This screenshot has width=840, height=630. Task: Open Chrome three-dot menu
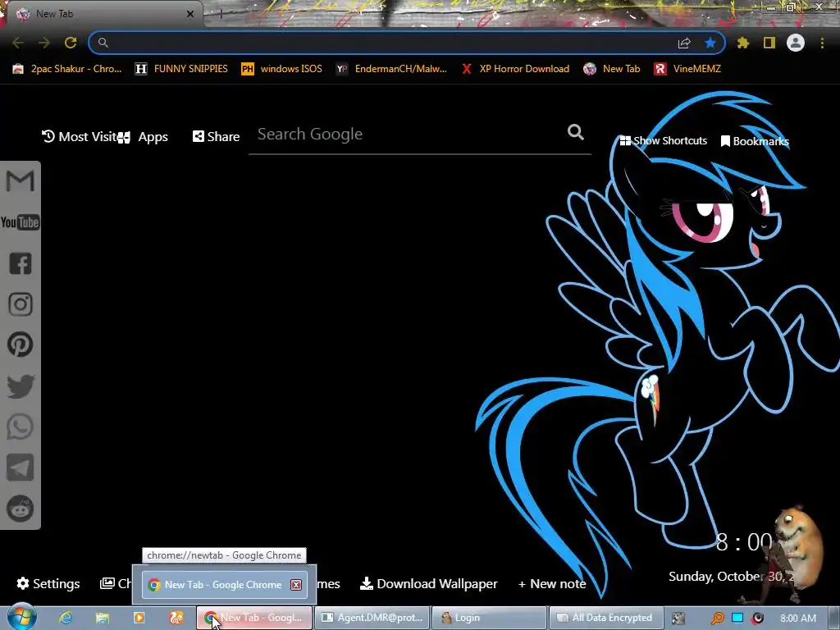822,43
